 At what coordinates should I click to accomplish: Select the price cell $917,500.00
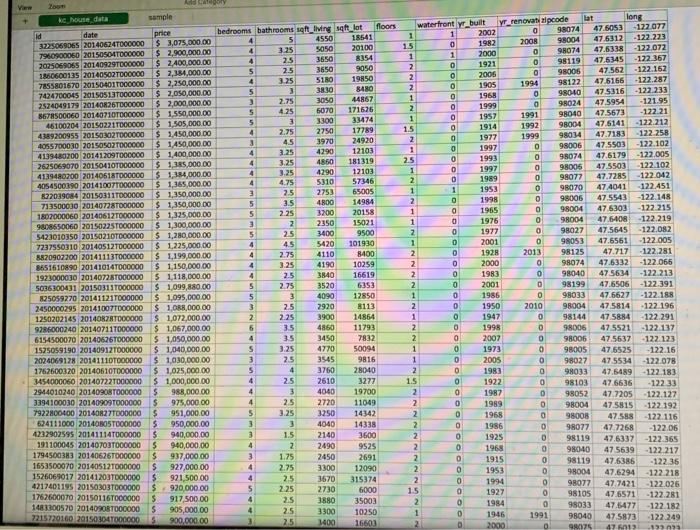[x=182, y=499]
